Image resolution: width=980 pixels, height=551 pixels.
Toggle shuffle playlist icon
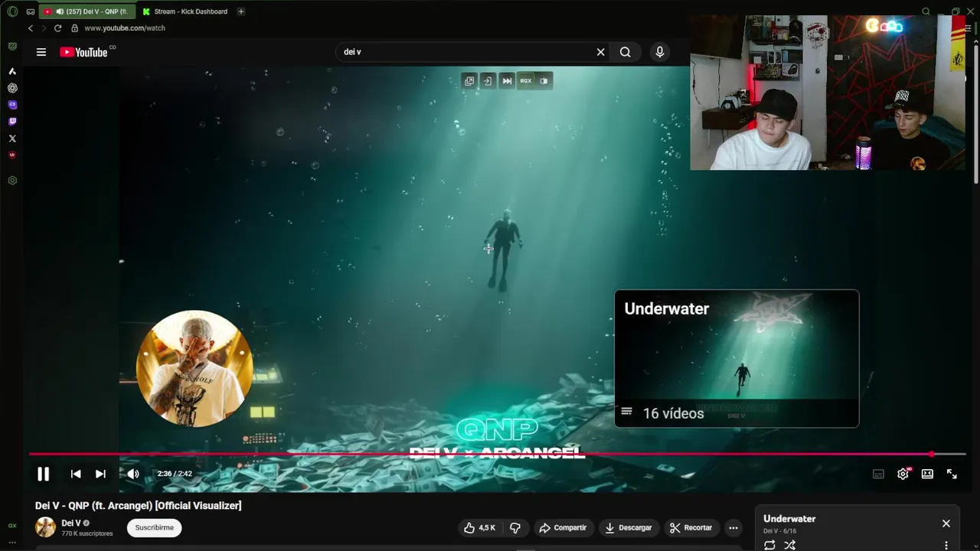click(790, 545)
